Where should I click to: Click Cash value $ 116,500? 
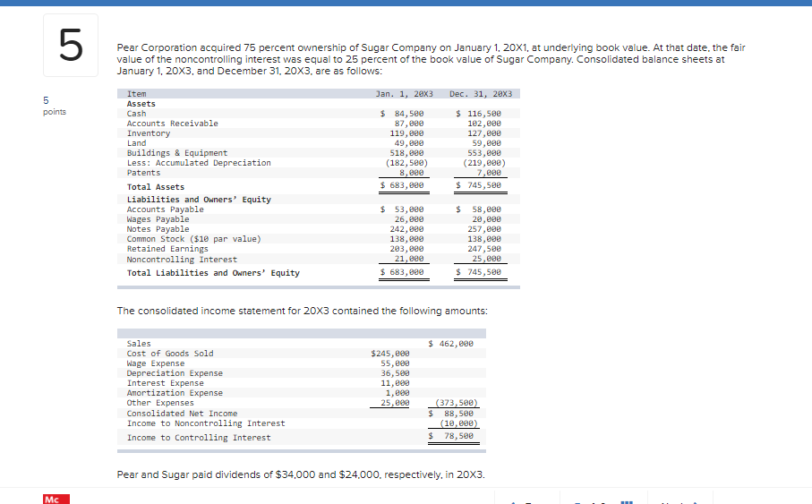point(478,114)
